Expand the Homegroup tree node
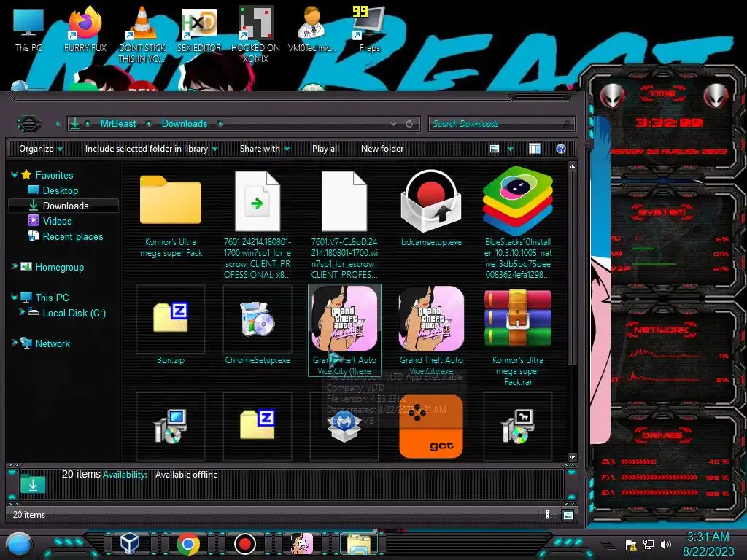The height and width of the screenshot is (560, 747). point(15,267)
